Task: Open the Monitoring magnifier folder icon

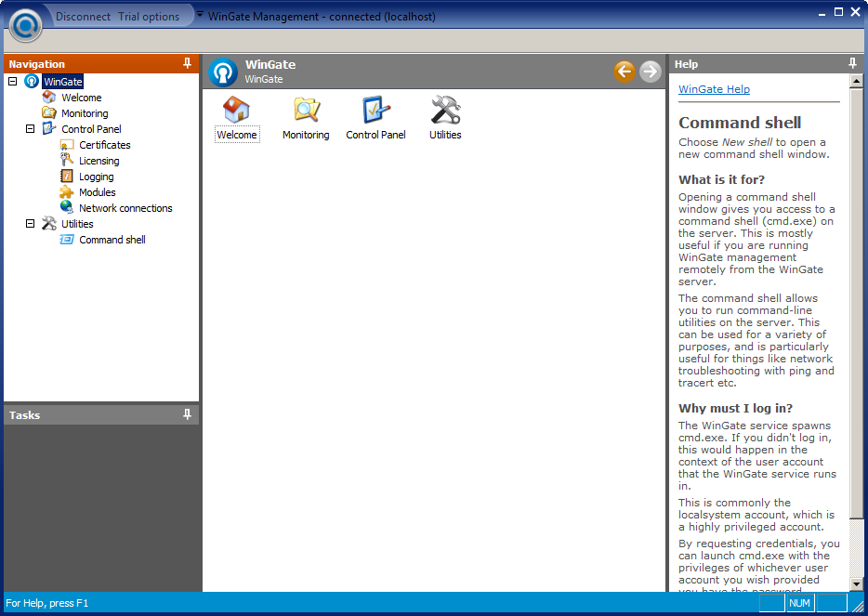Action: pos(306,110)
